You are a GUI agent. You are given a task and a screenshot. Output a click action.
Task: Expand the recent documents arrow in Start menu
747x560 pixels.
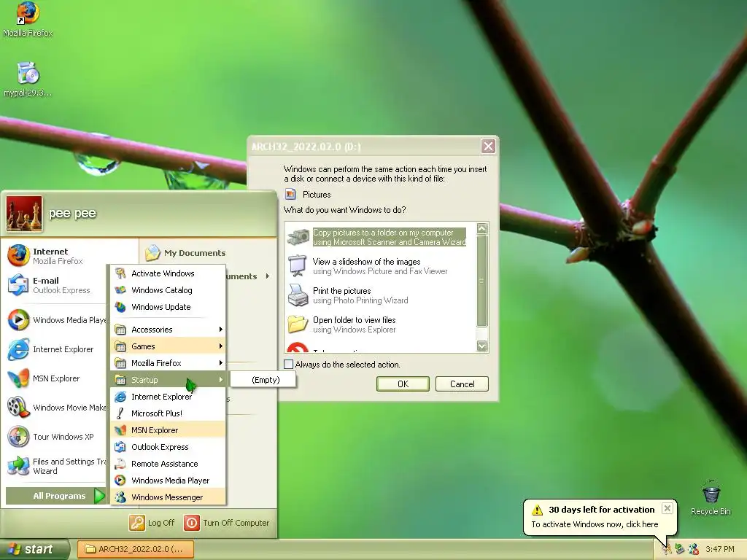coord(268,276)
